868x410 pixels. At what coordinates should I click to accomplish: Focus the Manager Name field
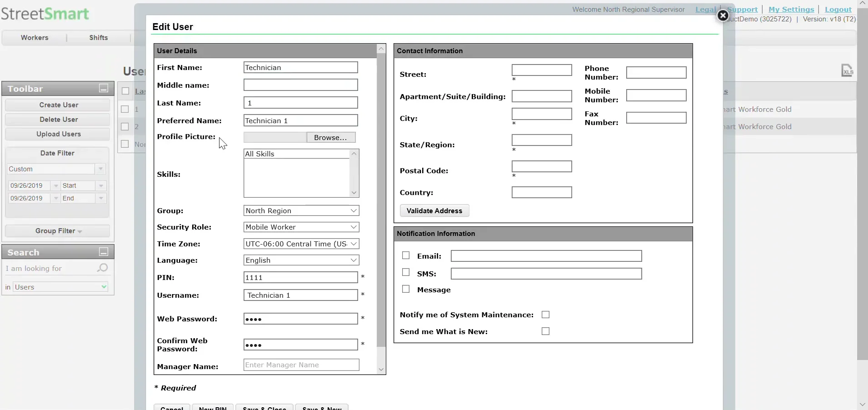pos(301,365)
